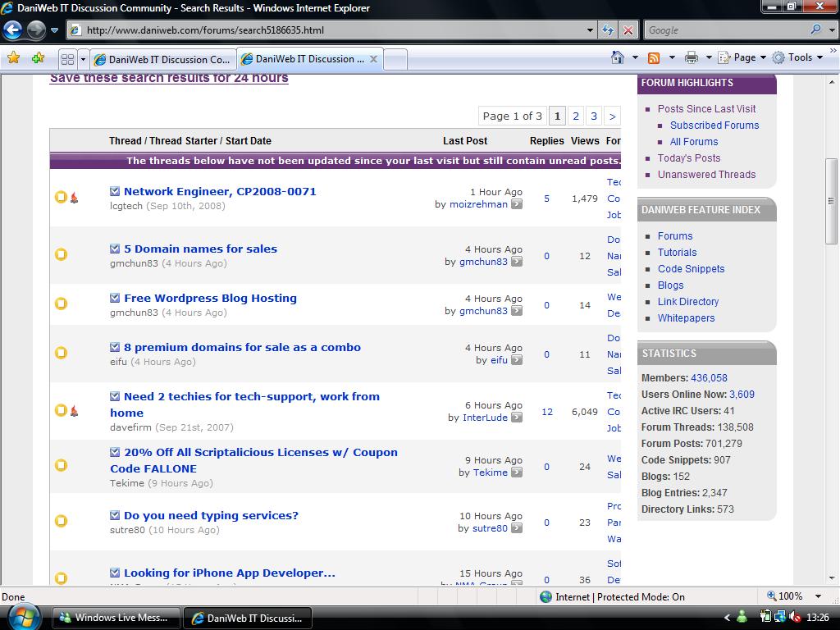This screenshot has width=840, height=630.
Task: Click the browser Back arrow button
Action: pos(13,30)
